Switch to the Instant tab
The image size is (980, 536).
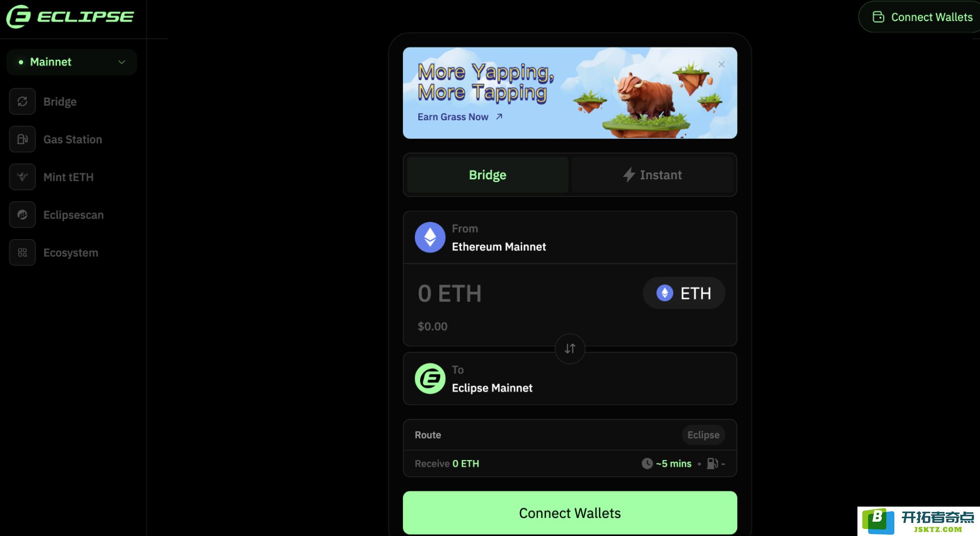(652, 175)
